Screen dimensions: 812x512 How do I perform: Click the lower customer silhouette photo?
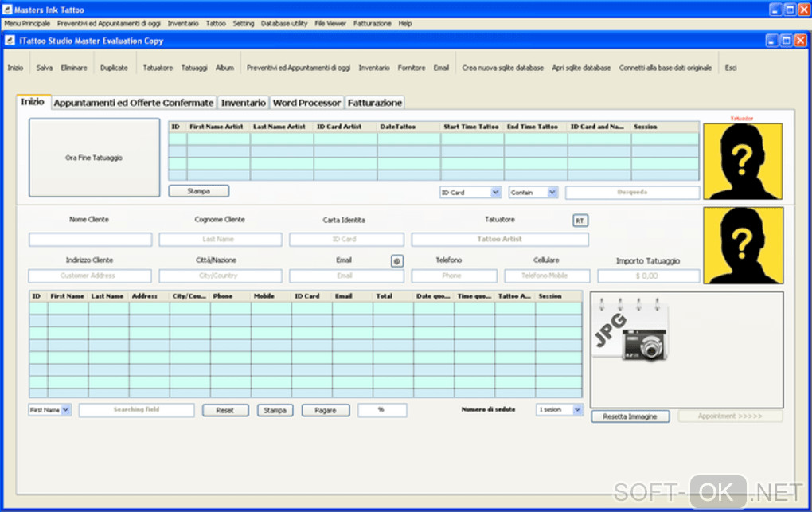point(742,245)
